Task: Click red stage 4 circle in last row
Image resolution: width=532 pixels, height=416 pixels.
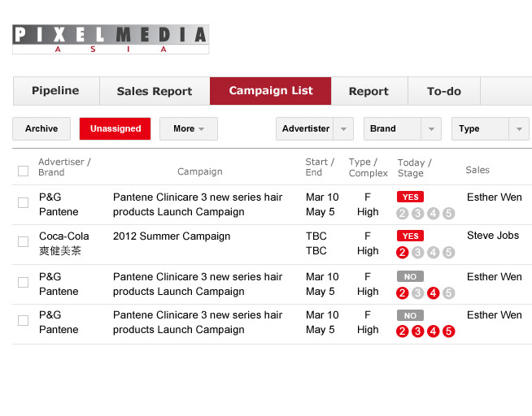Action: (433, 331)
